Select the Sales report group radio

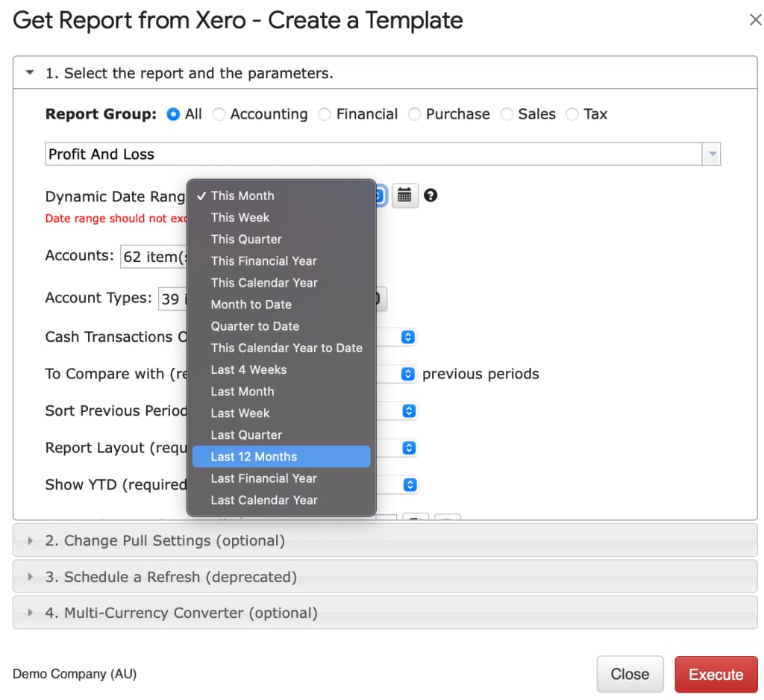click(507, 114)
